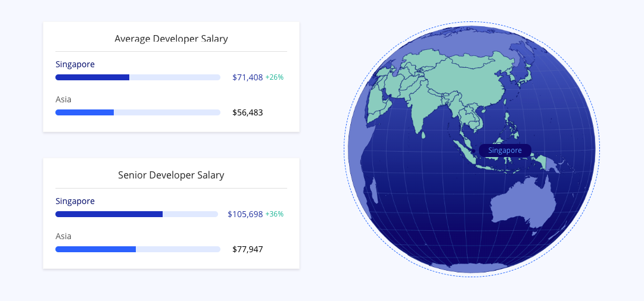Click the Average Developer Salary heading
This screenshot has height=301, width=644.
click(x=171, y=39)
